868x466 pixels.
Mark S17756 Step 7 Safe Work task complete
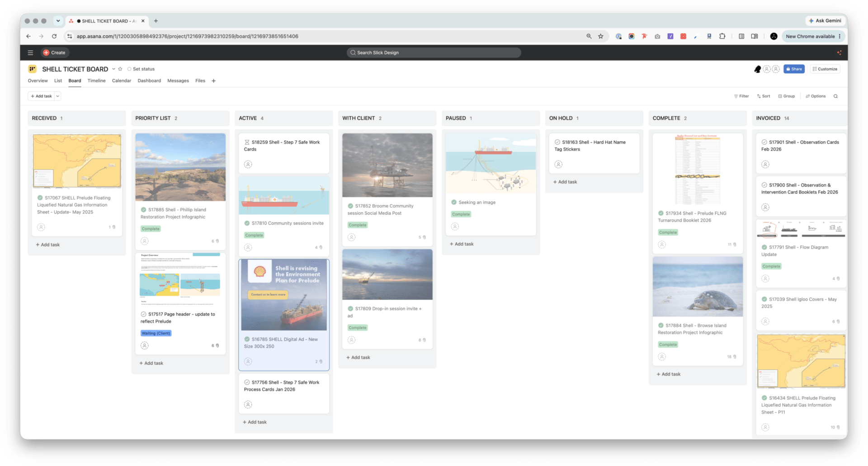[x=247, y=382]
